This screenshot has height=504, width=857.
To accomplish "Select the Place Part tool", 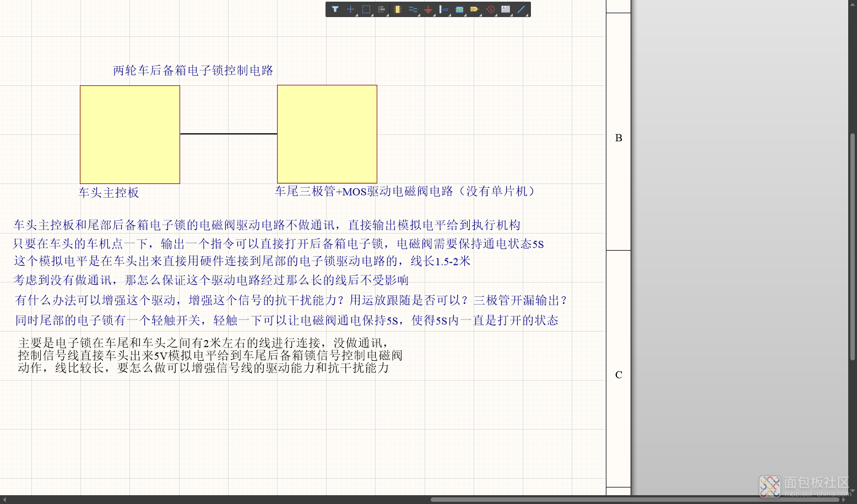I will [x=397, y=9].
